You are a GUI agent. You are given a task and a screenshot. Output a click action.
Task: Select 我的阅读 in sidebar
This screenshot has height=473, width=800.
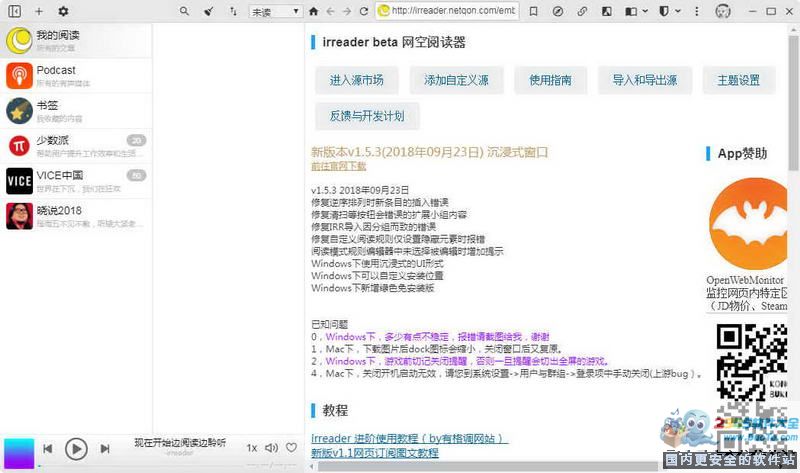point(76,41)
